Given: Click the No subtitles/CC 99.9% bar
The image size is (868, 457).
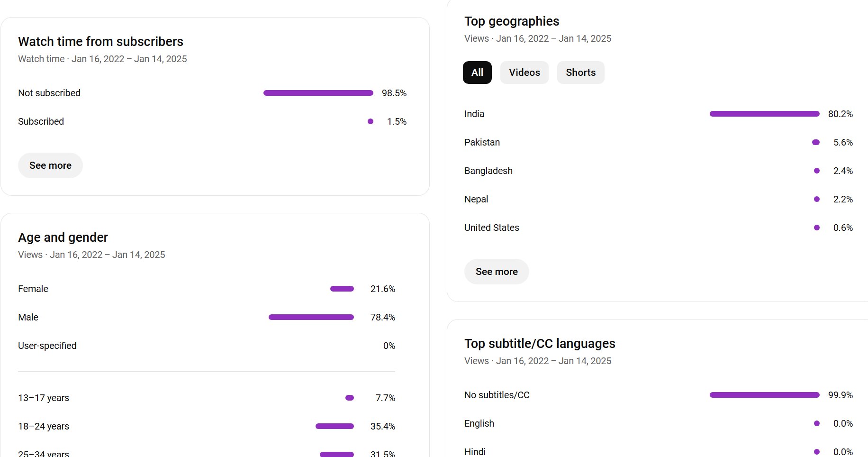Looking at the screenshot, I should (x=765, y=395).
